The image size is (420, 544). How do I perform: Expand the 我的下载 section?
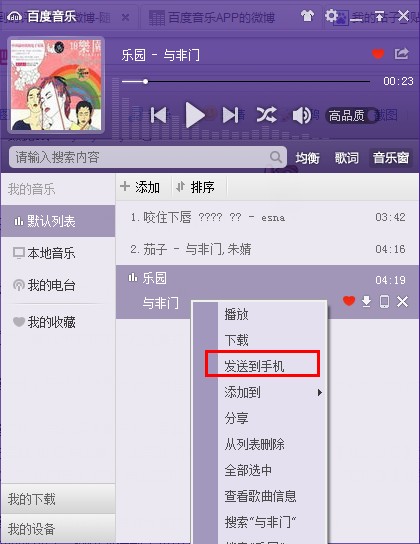58,499
